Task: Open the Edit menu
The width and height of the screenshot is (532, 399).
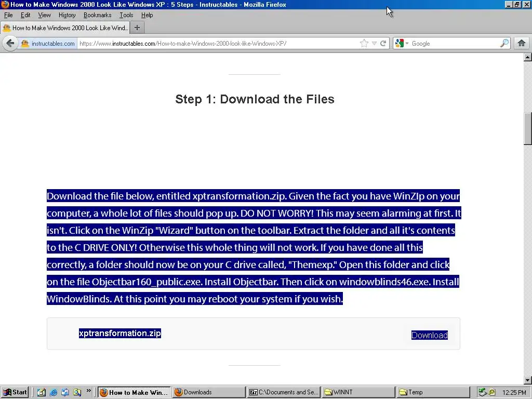Action: 25,15
